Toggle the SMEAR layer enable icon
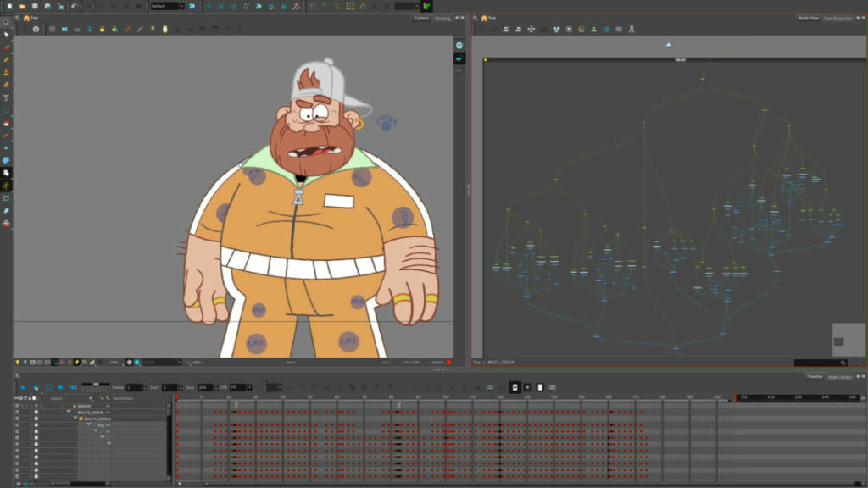The image size is (868, 488). tap(17, 406)
